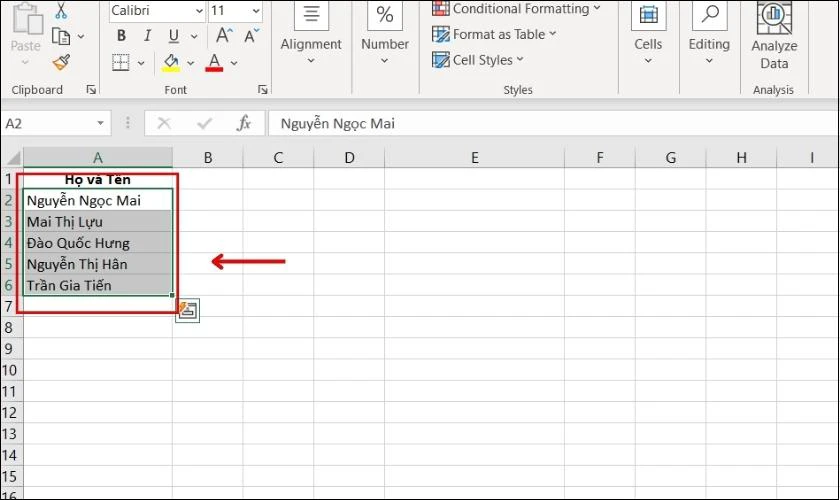Viewport: 840px width, 500px height.
Task: Click the Paste clipboard icon
Action: pos(27,19)
